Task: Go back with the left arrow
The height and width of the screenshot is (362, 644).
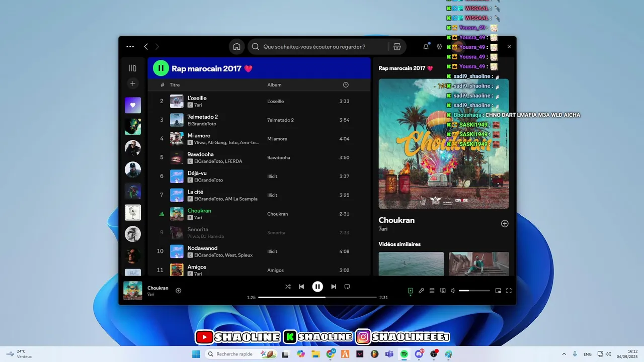Action: coord(146,47)
